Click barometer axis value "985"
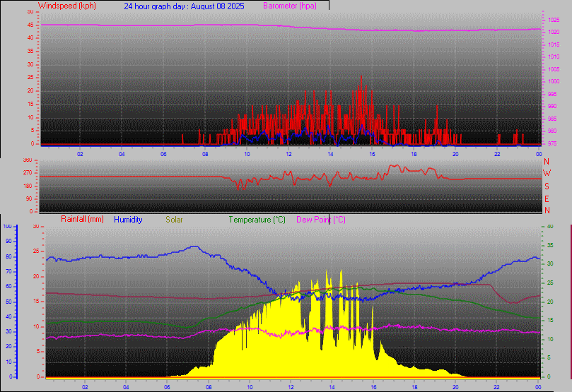The image size is (572, 392). tap(552, 119)
